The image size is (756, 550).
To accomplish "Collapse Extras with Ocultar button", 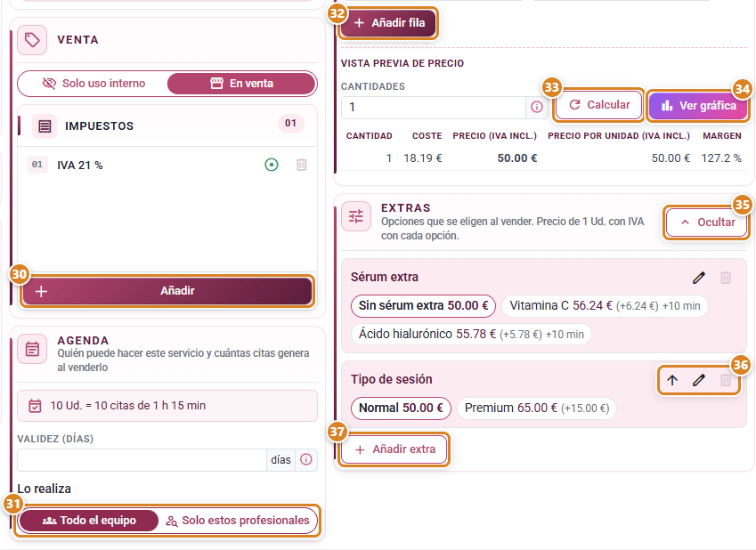I will coord(707,222).
